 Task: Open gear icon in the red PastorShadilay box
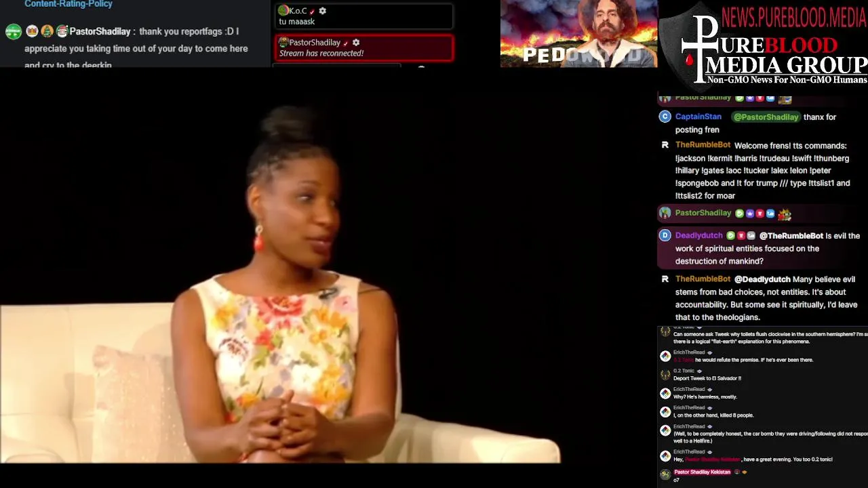pyautogui.click(x=356, y=42)
